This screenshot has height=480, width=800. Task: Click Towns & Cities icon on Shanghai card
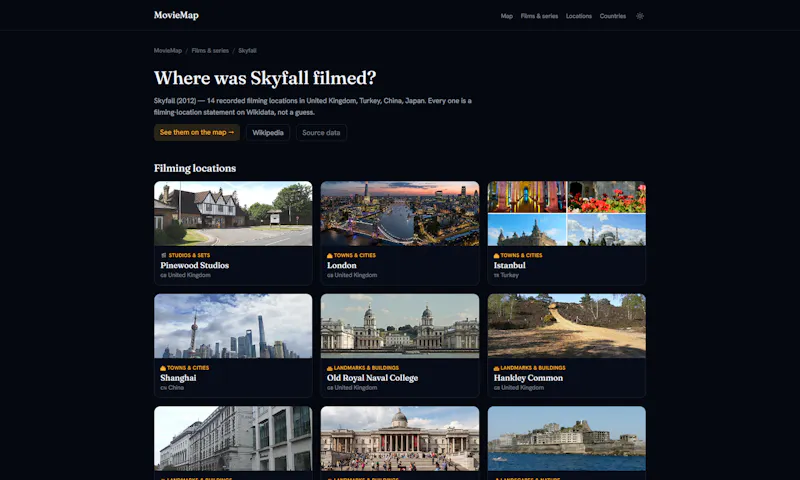click(163, 367)
